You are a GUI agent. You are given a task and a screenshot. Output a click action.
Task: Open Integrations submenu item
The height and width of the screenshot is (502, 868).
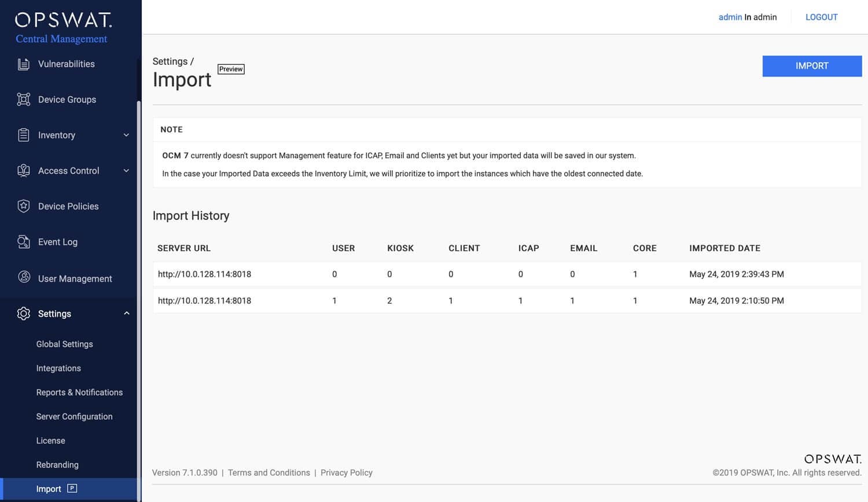pos(58,368)
